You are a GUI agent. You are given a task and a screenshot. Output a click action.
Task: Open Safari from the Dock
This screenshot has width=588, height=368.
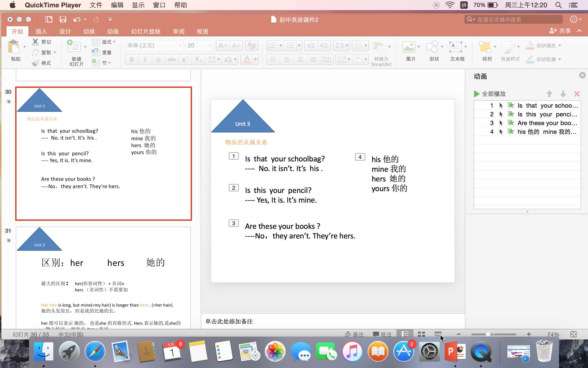[95, 351]
